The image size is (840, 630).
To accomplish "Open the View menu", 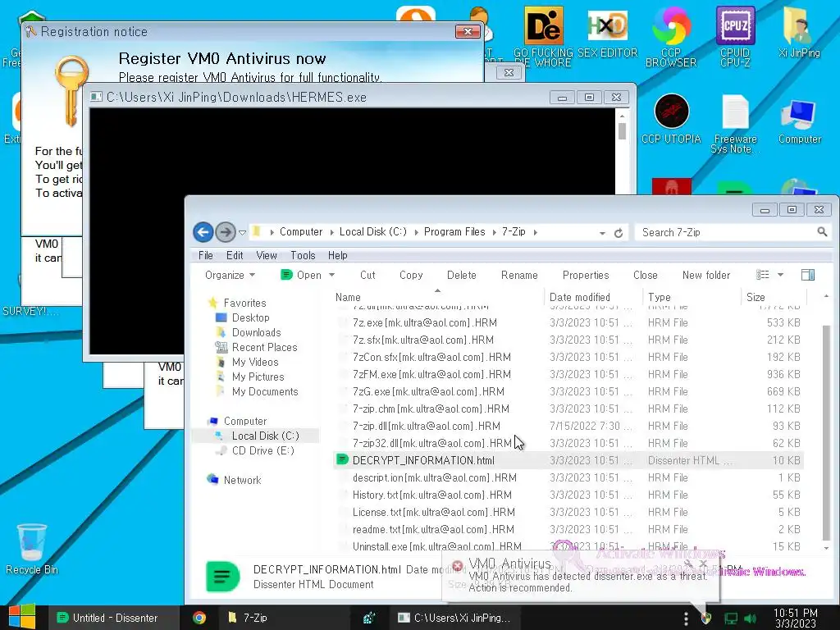I will tap(267, 256).
